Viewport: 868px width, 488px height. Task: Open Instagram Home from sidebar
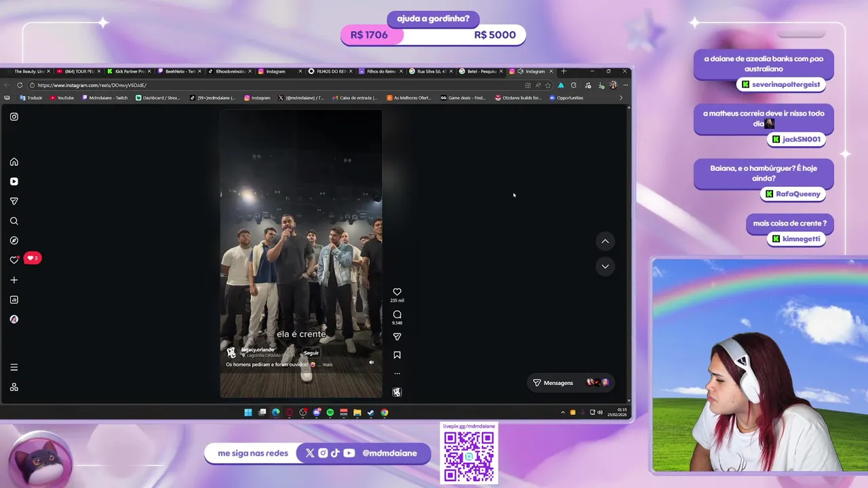(x=14, y=162)
